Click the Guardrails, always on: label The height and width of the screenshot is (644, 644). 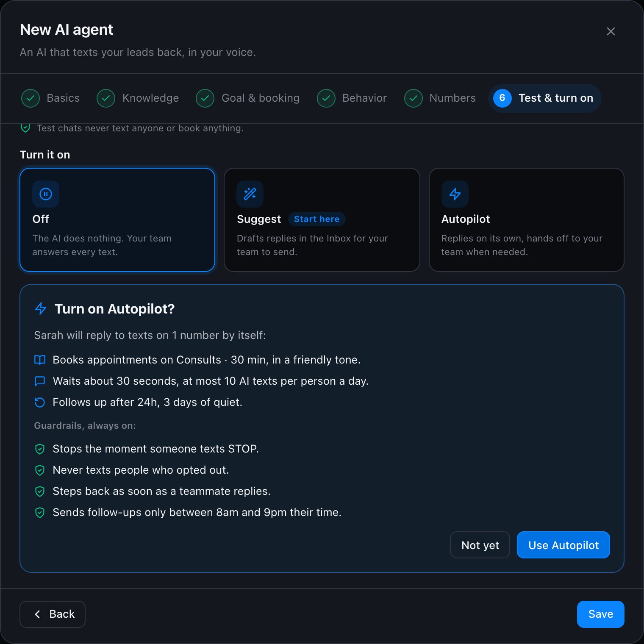pos(85,426)
